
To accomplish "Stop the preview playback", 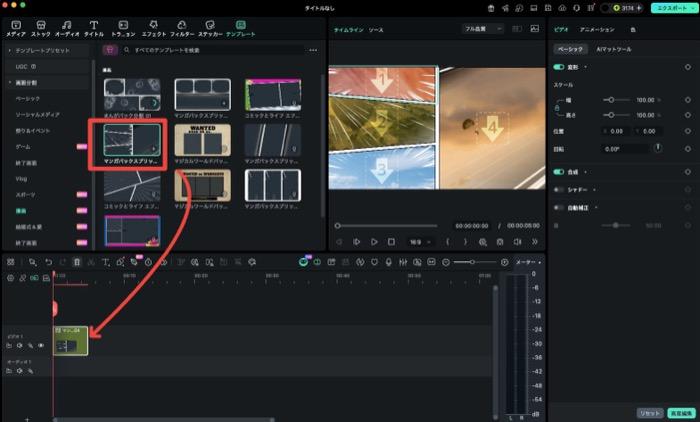I will point(391,242).
